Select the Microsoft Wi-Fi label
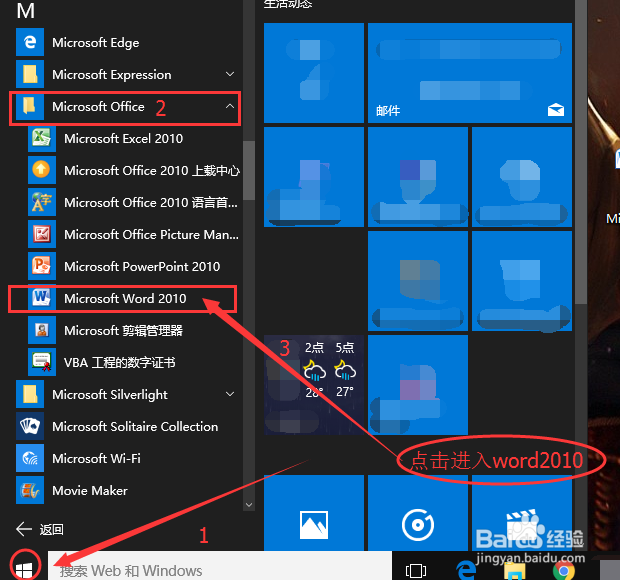 tap(96, 459)
